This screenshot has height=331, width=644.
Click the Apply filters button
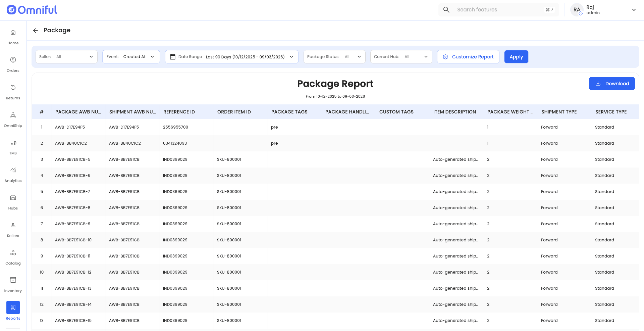[516, 57]
